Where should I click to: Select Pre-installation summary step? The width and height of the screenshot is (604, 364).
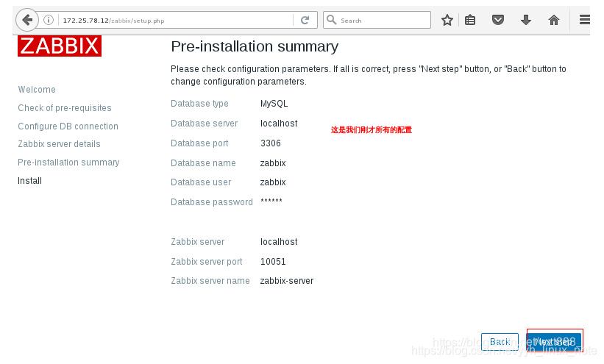pos(68,163)
